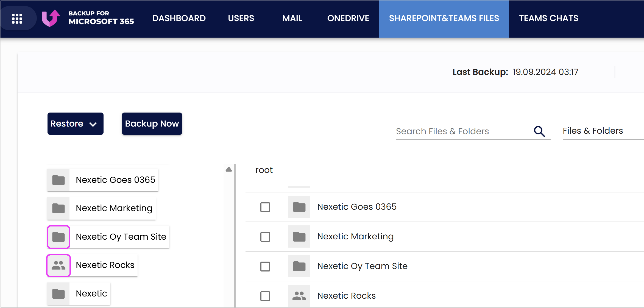This screenshot has width=644, height=308.
Task: Click the Last Backup date 19.09.2024 03:17
Action: pyautogui.click(x=545, y=72)
